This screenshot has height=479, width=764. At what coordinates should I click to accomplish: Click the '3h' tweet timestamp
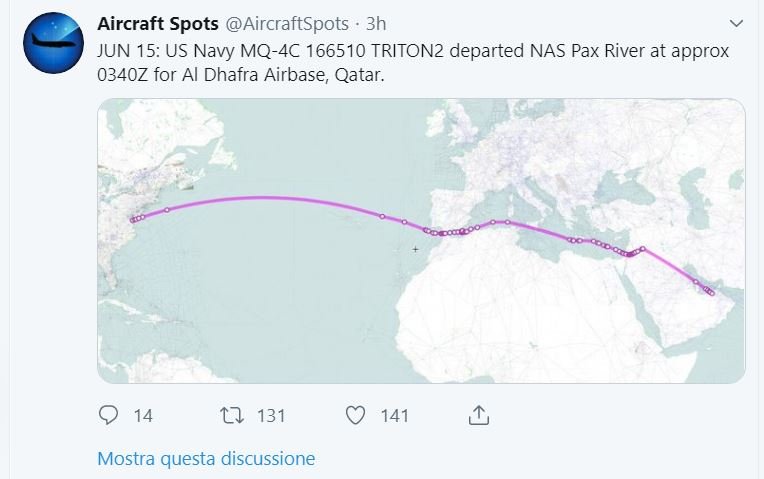[378, 23]
